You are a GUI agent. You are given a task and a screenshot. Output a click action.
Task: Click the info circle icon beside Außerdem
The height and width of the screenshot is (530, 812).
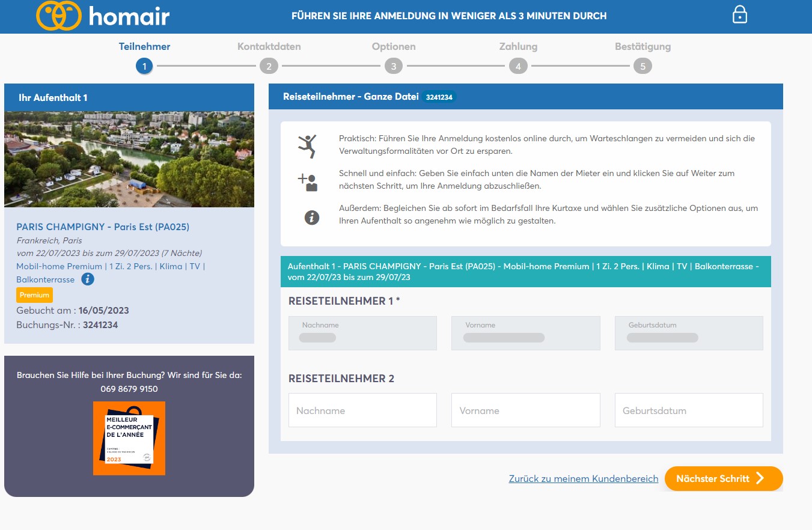coord(311,218)
